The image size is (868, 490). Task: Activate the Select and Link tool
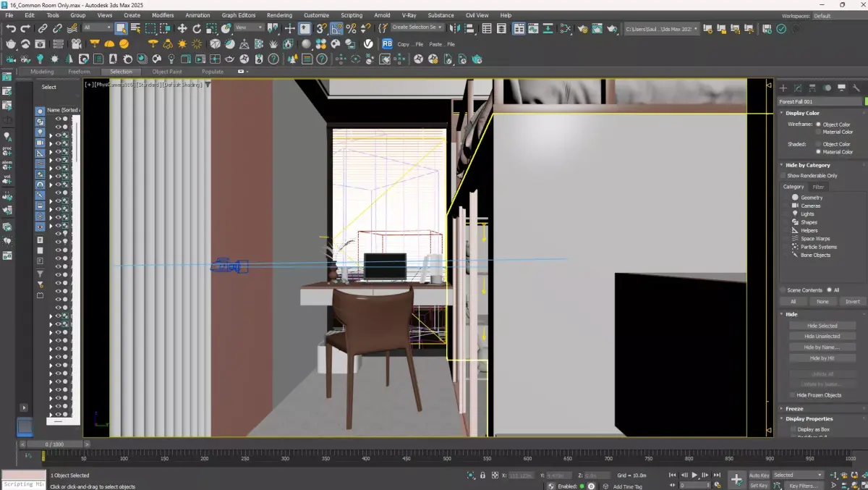[43, 28]
